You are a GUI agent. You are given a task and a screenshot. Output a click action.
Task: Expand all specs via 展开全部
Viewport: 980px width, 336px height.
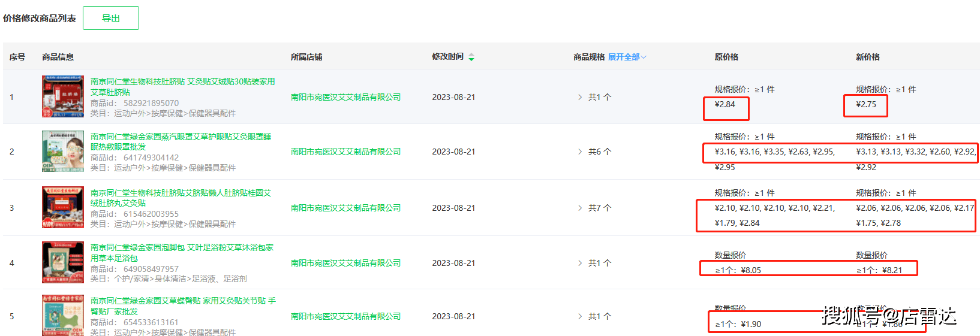(627, 57)
